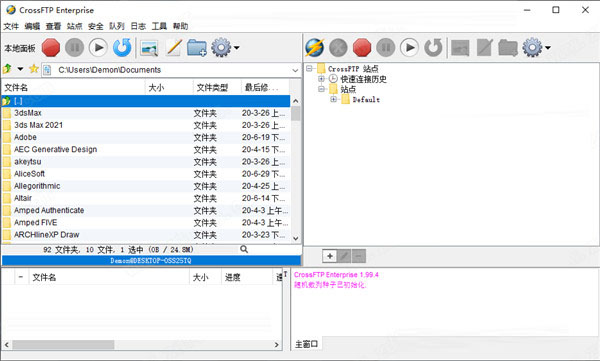
Task: Select the Amped FIVE folder
Action: click(x=146, y=223)
